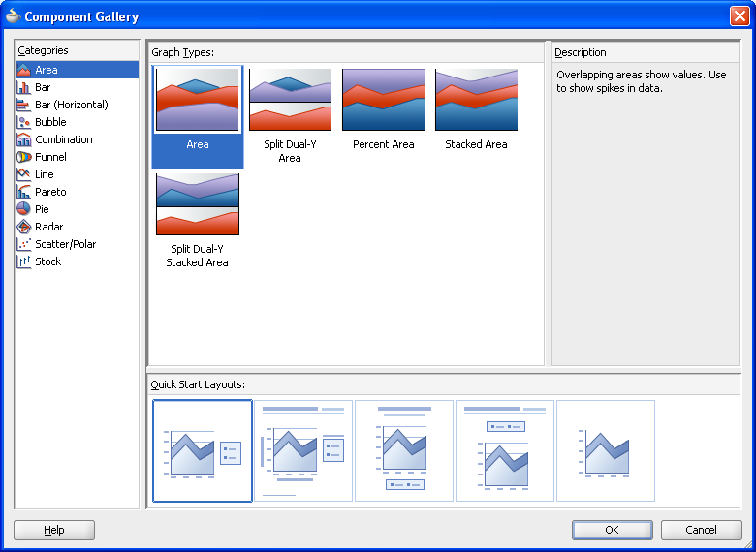Click the 'Percent Area' caption text
Image resolution: width=756 pixels, height=552 pixels.
383,144
